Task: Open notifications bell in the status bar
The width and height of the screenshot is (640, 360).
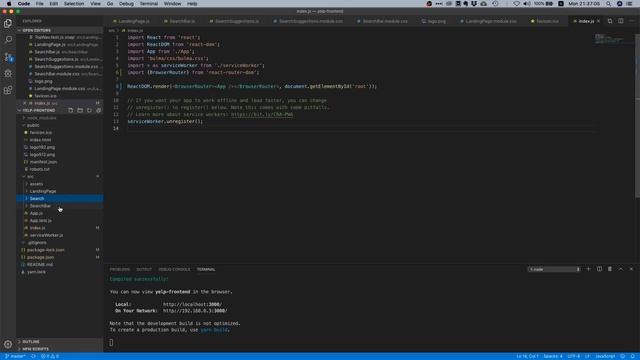Action: [x=633, y=356]
